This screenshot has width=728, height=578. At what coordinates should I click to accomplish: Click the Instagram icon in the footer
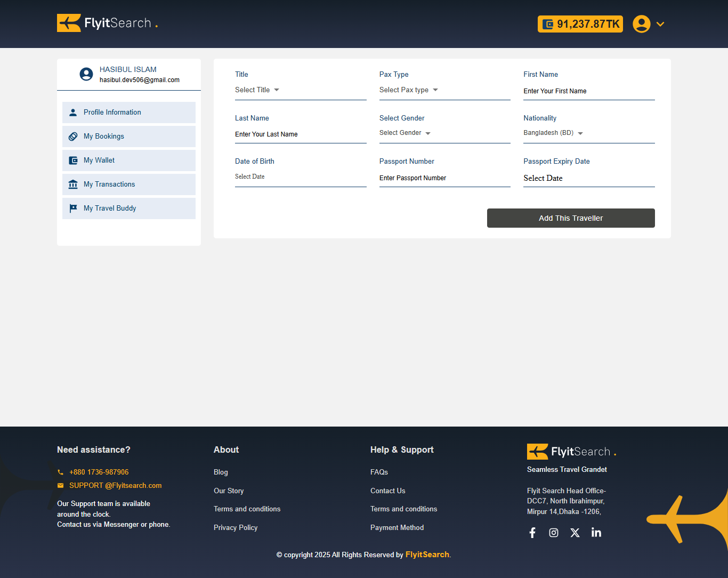(x=554, y=532)
